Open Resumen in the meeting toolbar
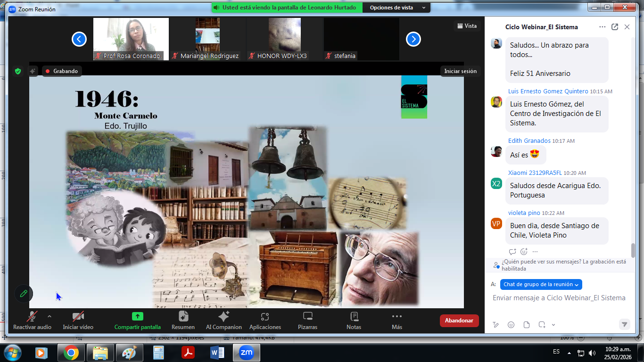Viewport: 644px width, 362px height. (182, 321)
